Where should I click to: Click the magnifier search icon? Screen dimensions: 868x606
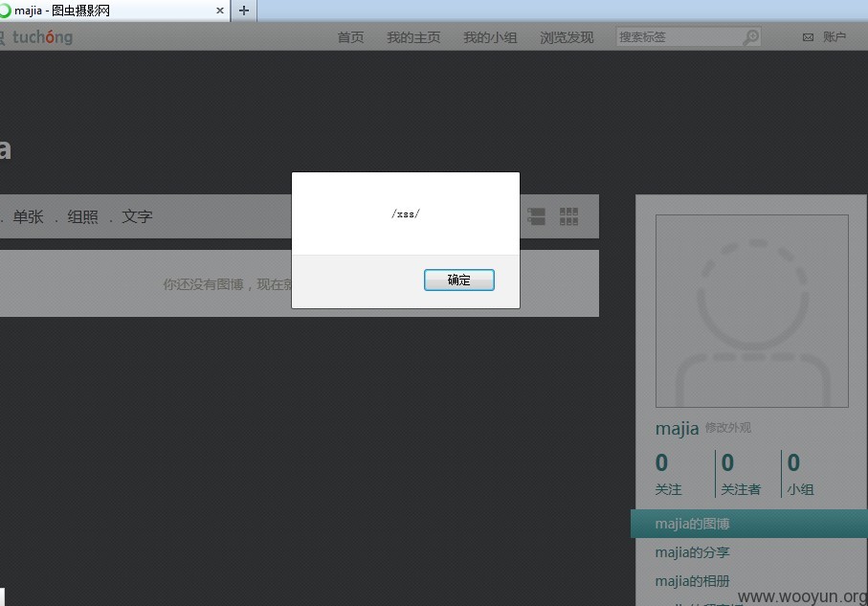tap(751, 37)
